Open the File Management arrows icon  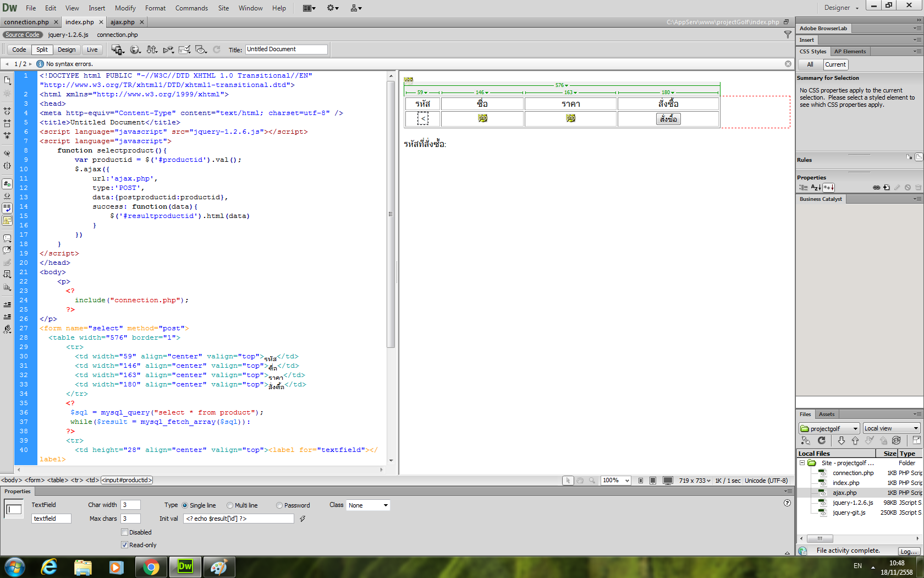tap(152, 50)
